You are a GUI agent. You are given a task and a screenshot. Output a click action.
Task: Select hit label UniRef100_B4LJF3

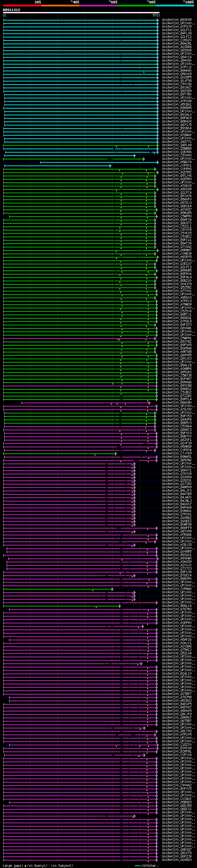[x=176, y=491]
